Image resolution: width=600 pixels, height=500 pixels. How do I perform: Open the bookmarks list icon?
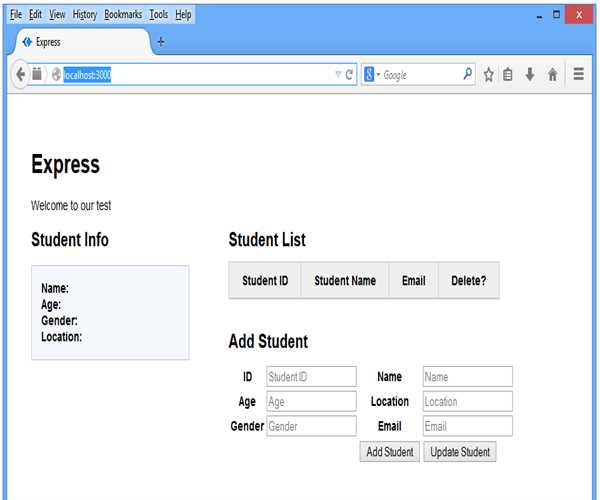pos(508,75)
